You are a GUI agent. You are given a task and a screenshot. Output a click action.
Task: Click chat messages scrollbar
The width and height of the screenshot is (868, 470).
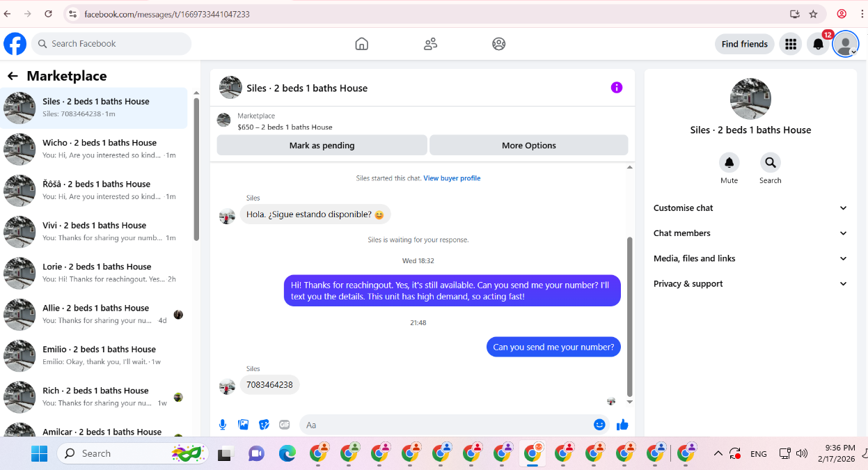630,317
